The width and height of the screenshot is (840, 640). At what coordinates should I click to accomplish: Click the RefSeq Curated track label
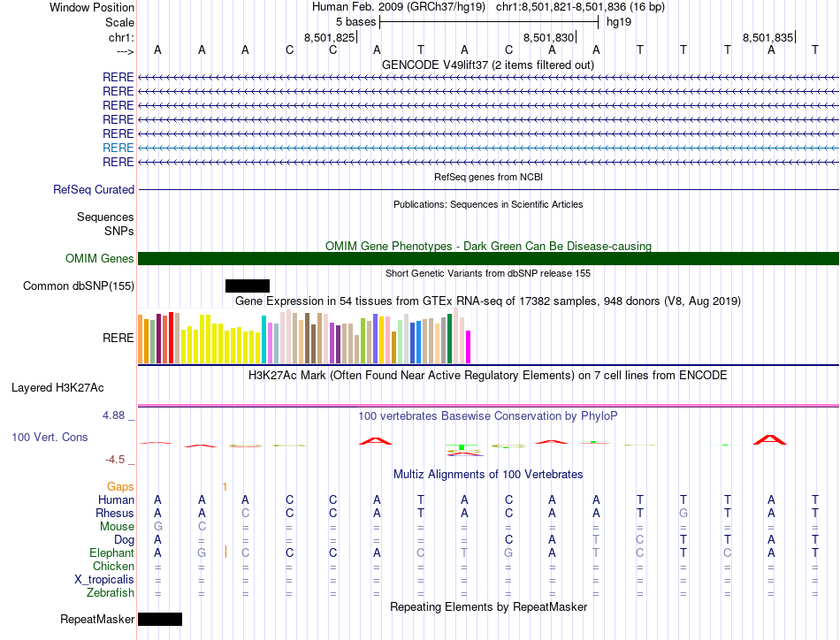click(94, 189)
